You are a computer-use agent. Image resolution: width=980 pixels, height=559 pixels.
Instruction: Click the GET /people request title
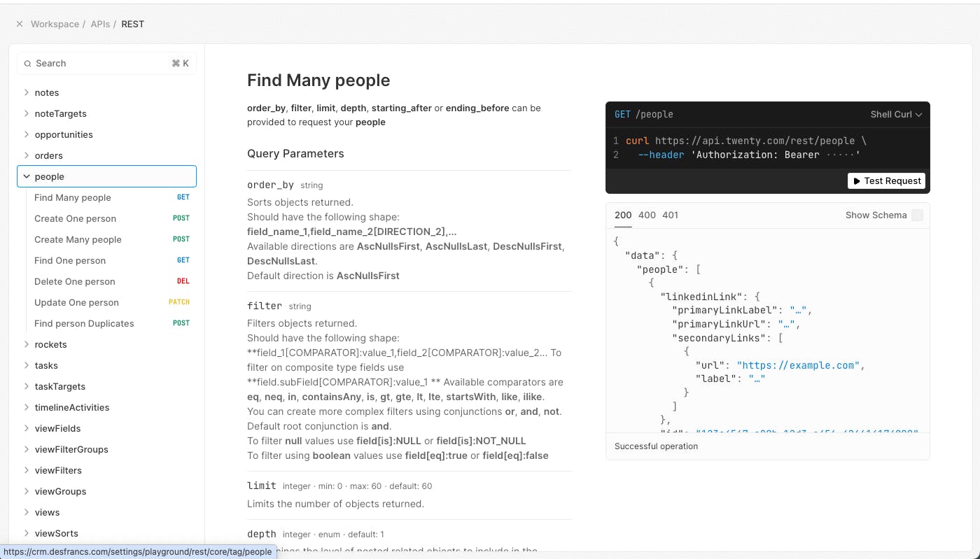(644, 115)
